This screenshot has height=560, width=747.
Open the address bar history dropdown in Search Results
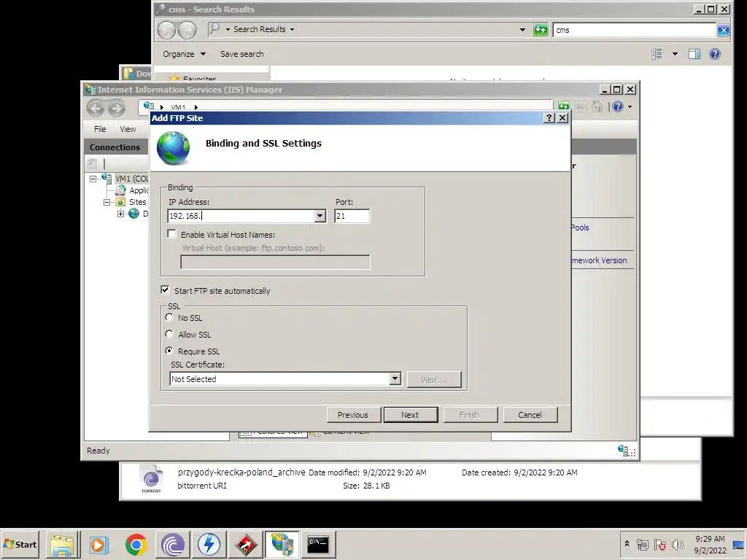[522, 29]
